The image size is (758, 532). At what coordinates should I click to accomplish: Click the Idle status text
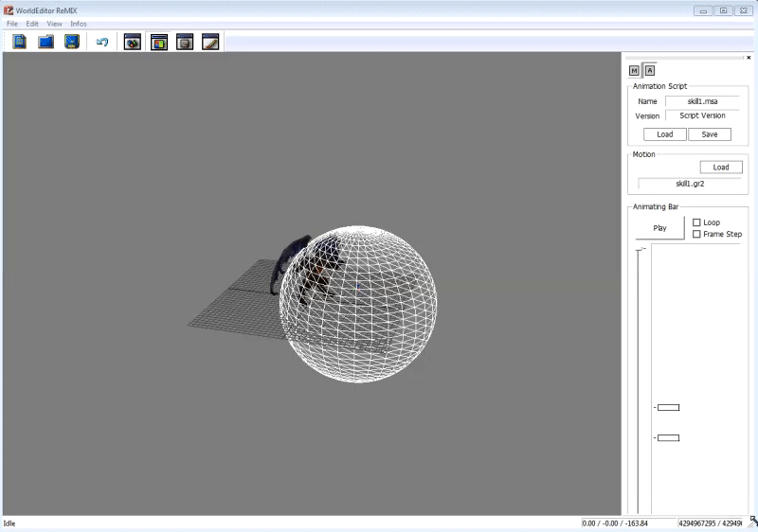[9, 523]
